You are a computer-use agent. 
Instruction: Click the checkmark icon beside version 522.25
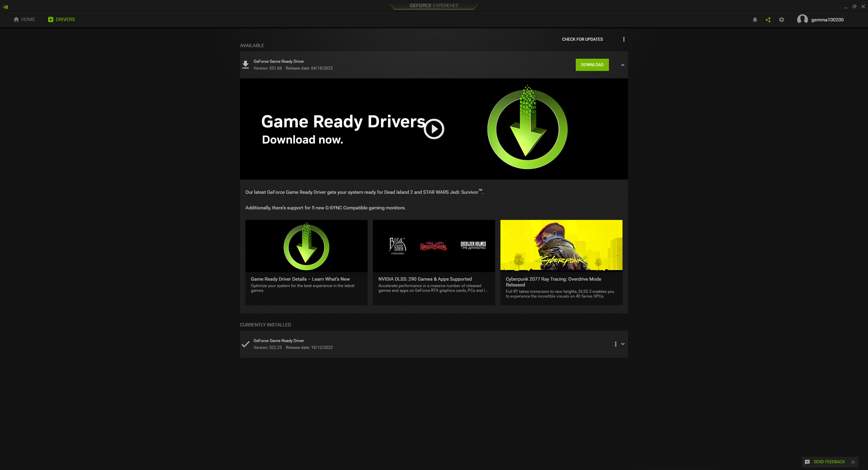click(245, 344)
